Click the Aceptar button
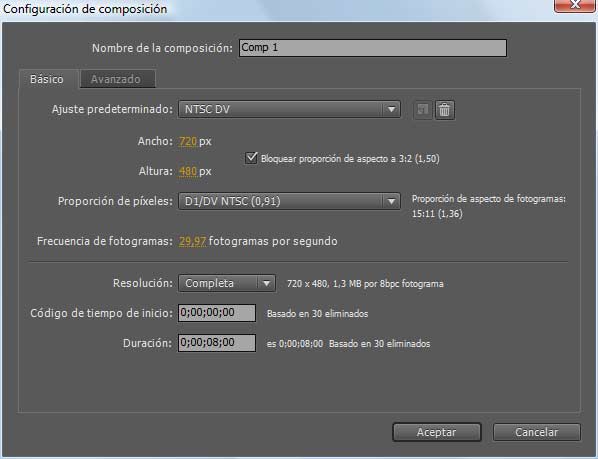 click(x=437, y=432)
